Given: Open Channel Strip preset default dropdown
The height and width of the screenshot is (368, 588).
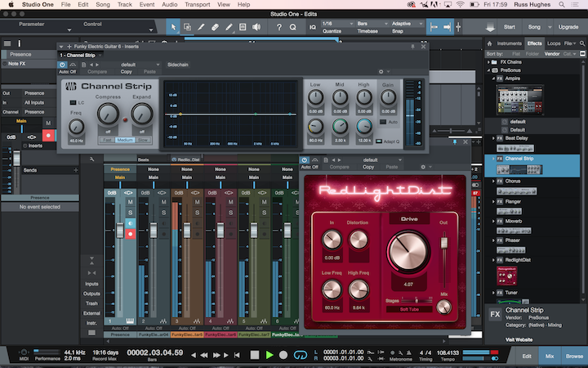Looking at the screenshot, I should pyautogui.click(x=140, y=65).
